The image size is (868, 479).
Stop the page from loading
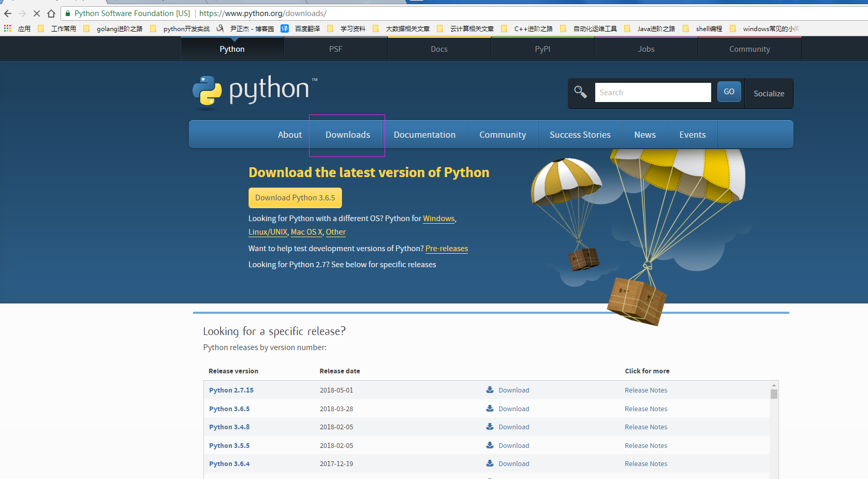(37, 13)
